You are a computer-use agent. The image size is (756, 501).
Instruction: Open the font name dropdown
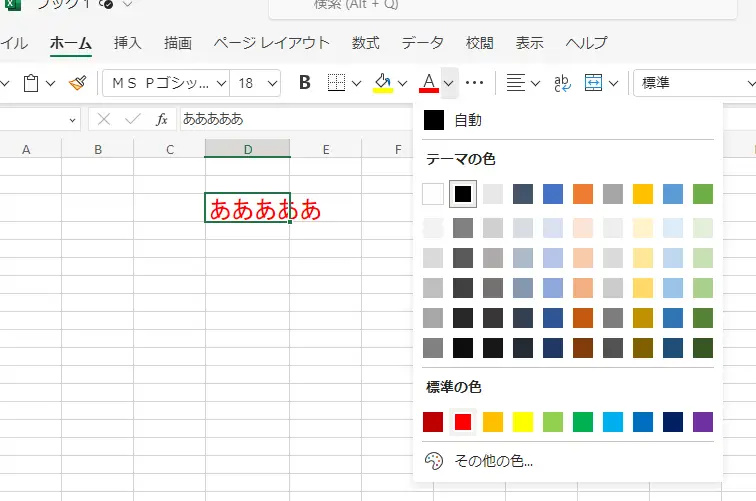tap(221, 83)
